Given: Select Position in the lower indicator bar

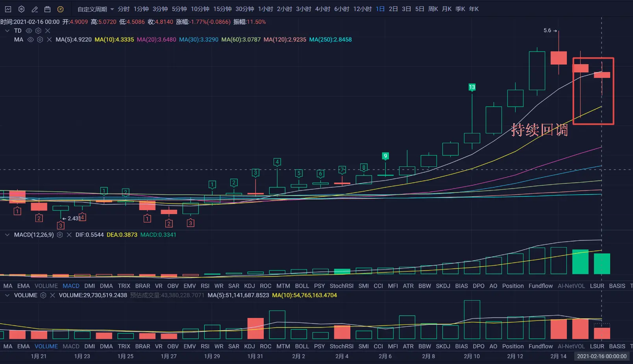Looking at the screenshot, I should click(513, 347).
